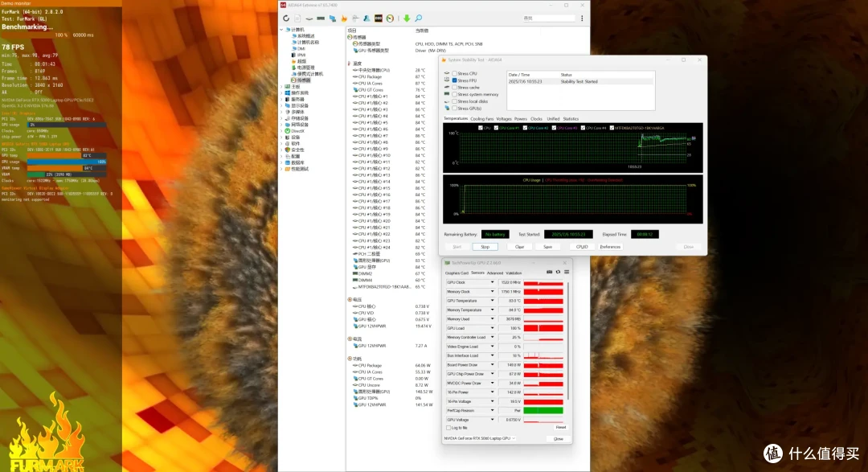
Task: Switch to Cooling Fans tab
Action: [x=481, y=118]
